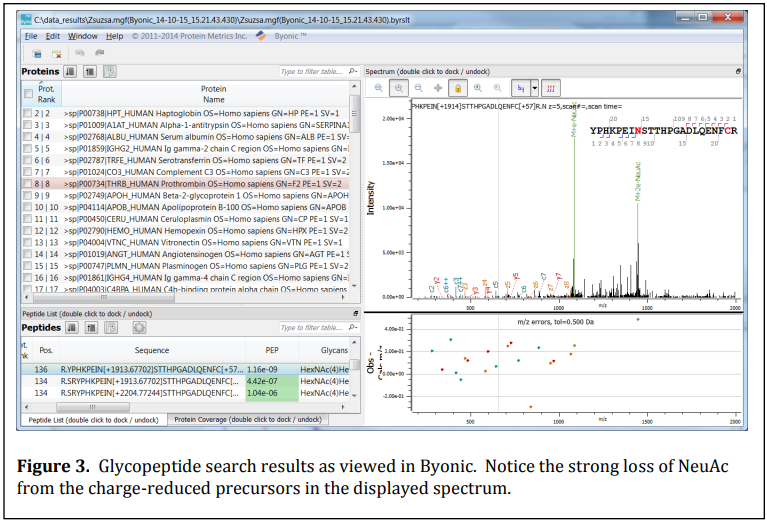Sort the table by the Prot. Rank column header
This screenshot has width=767, height=521.
[46, 94]
